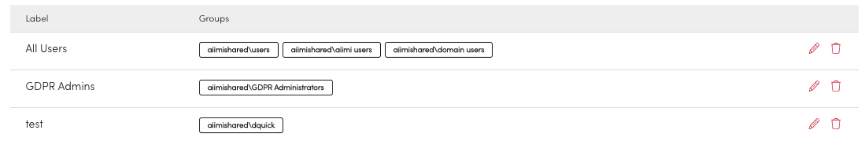Choose the aiimishared\domain users tag
The width and height of the screenshot is (868, 151).
tap(438, 50)
